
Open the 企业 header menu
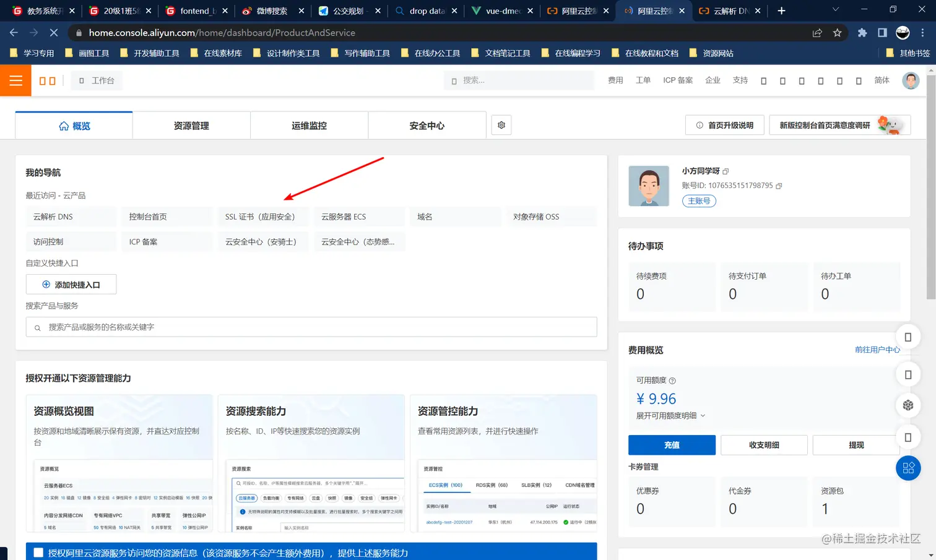713,80
